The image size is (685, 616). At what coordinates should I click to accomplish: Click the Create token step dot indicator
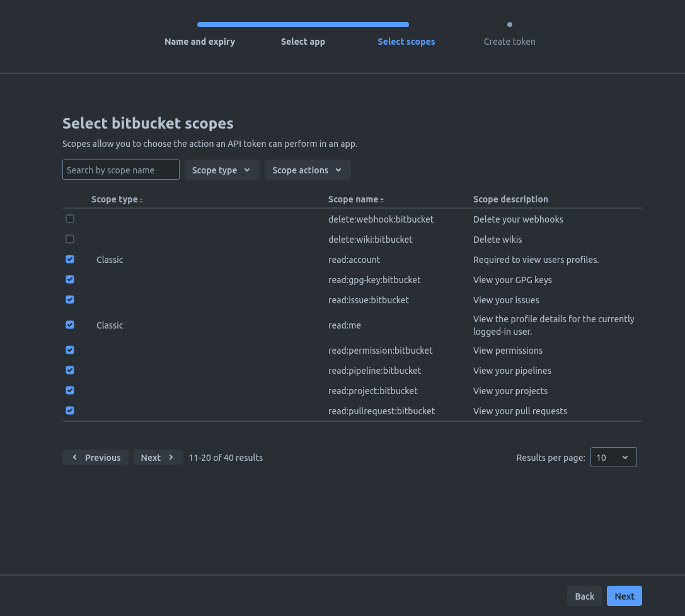509,25
